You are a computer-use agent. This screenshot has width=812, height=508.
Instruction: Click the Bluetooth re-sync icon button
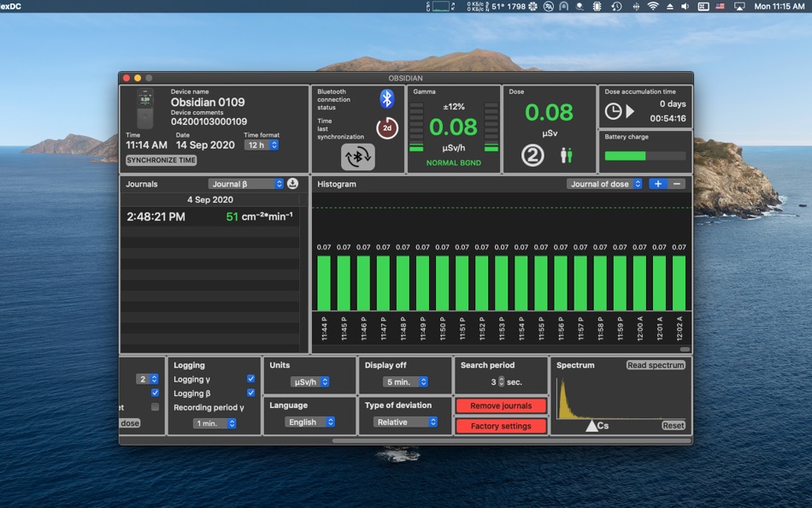[357, 157]
